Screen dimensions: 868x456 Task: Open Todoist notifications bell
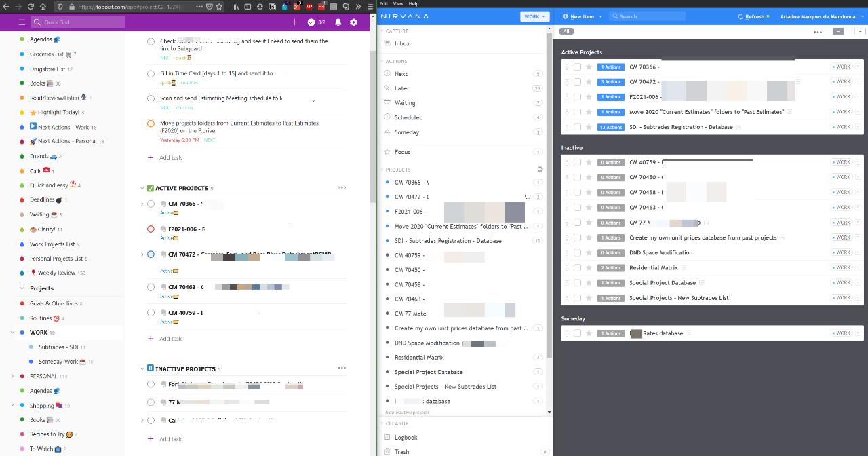point(338,22)
